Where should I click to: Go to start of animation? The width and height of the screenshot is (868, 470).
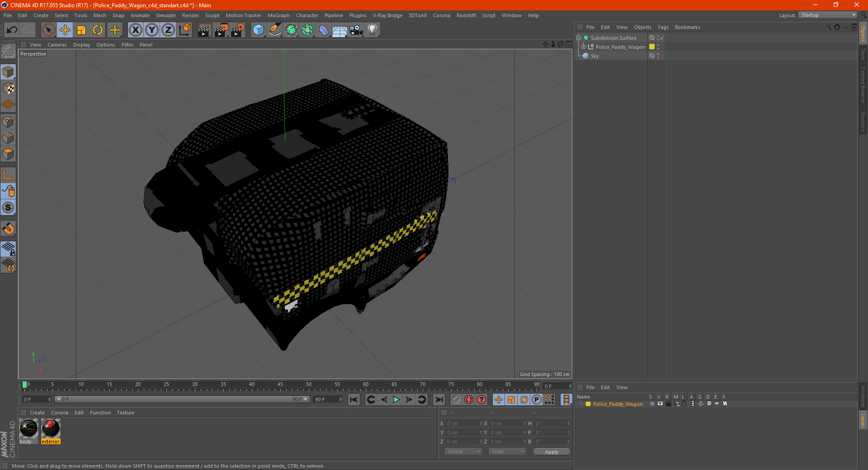[x=354, y=399]
